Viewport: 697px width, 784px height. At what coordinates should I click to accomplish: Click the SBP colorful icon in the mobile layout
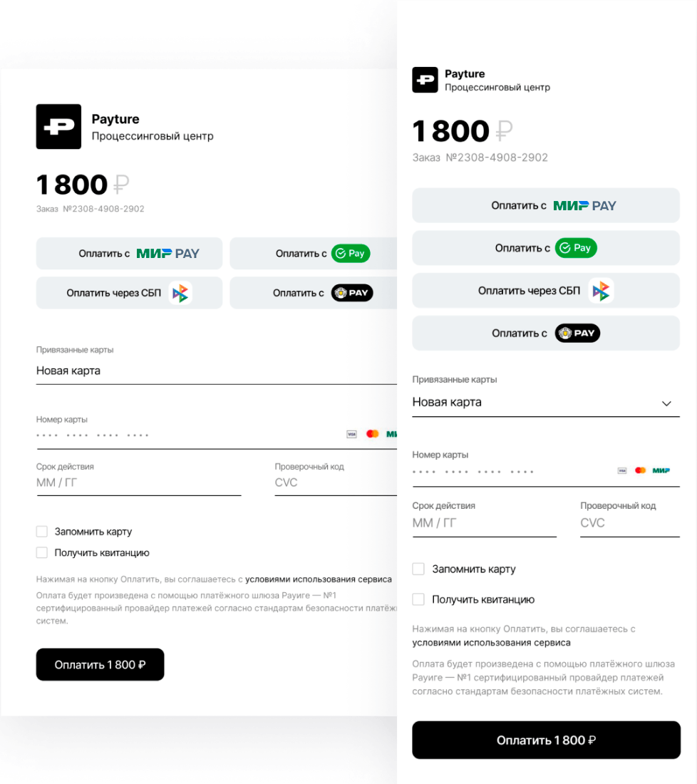601,291
